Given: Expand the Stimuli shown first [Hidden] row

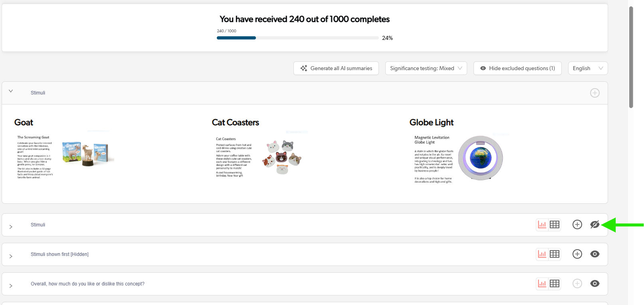Looking at the screenshot, I should point(11,256).
